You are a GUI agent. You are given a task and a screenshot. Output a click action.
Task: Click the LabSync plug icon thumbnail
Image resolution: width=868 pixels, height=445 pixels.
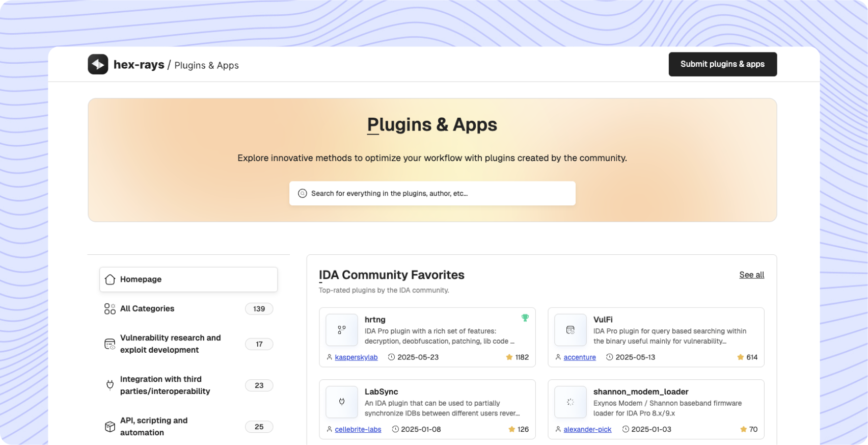point(341,402)
